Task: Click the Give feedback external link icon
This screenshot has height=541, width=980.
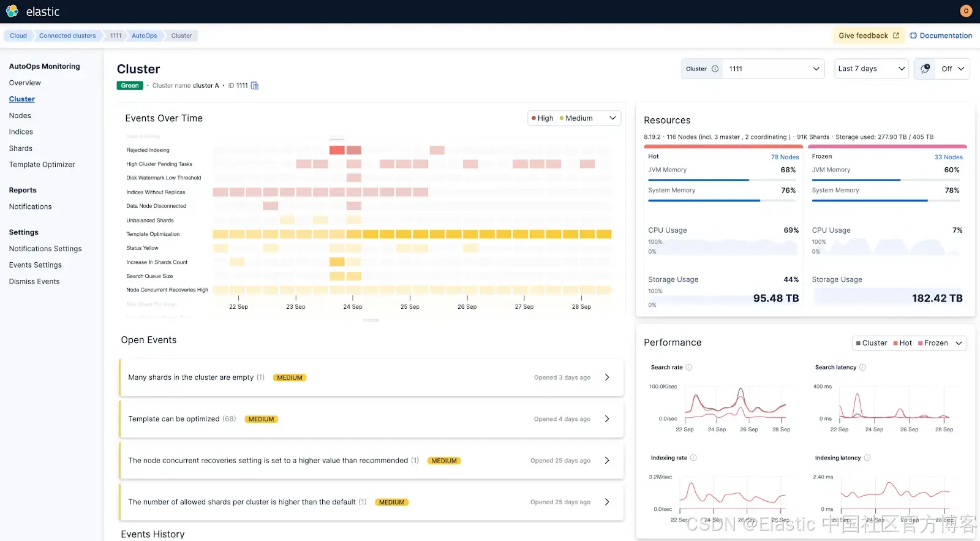Action: [x=896, y=36]
